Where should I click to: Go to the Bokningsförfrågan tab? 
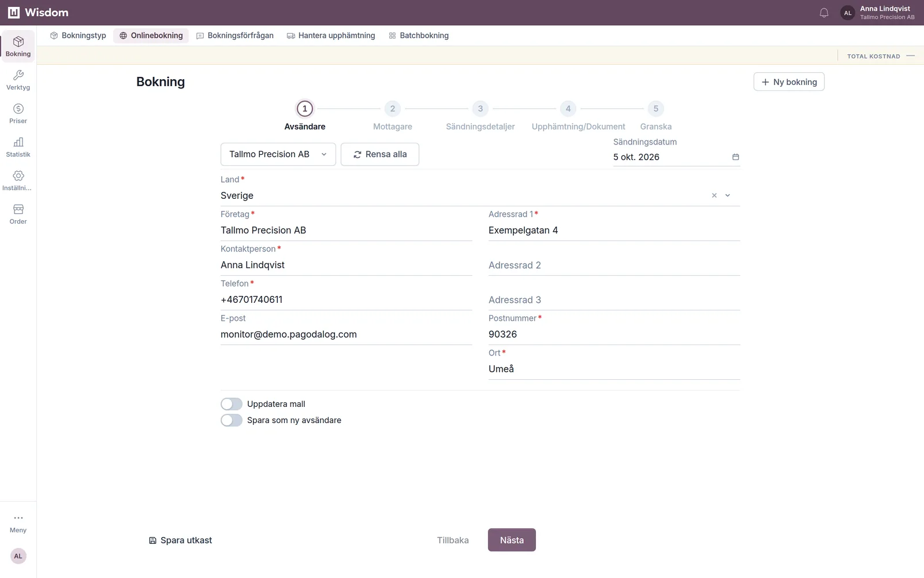coord(235,35)
